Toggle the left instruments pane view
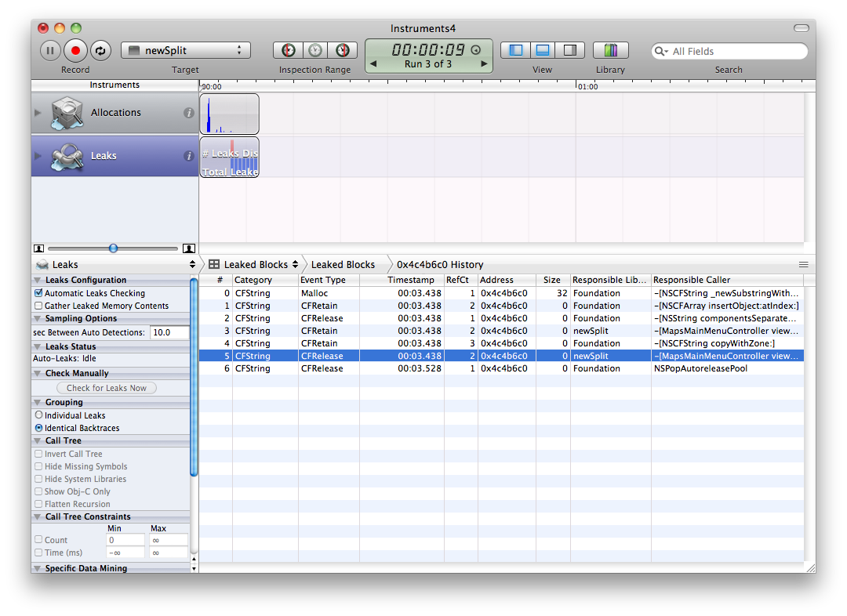This screenshot has height=616, width=847. click(516, 50)
